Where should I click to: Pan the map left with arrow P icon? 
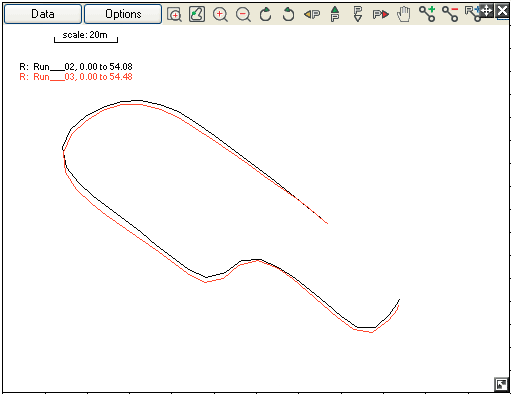pyautogui.click(x=312, y=14)
